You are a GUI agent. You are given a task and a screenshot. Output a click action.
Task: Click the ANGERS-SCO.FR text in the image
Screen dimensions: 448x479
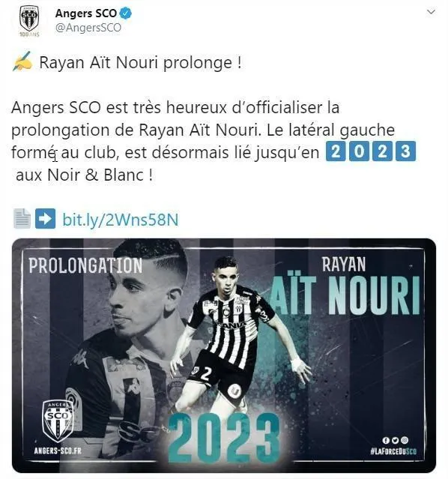click(x=58, y=451)
